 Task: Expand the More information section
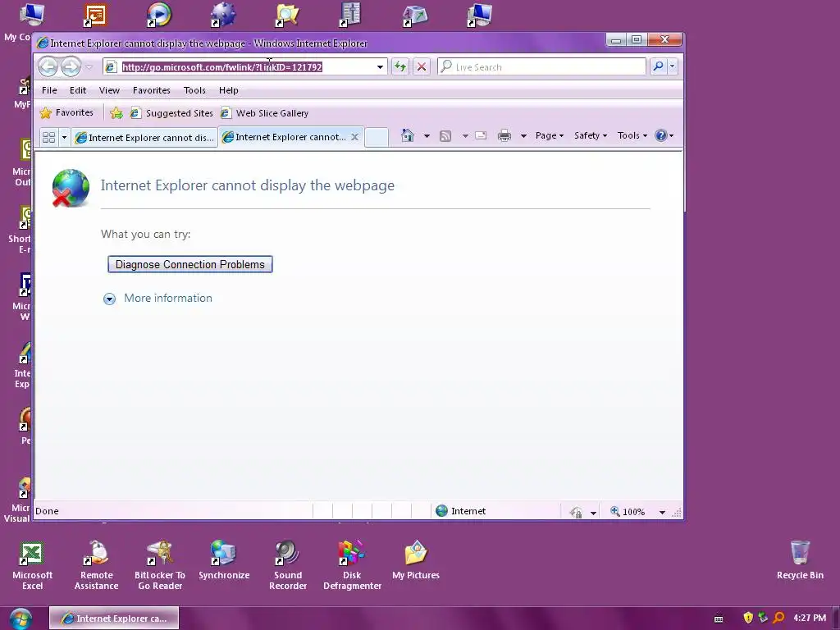[x=109, y=299]
